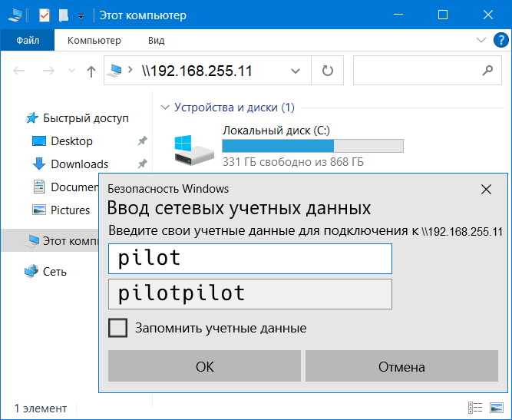This screenshot has width=512, height=420.
Task: Open the recent locations dropdown arrow
Action: tap(72, 71)
